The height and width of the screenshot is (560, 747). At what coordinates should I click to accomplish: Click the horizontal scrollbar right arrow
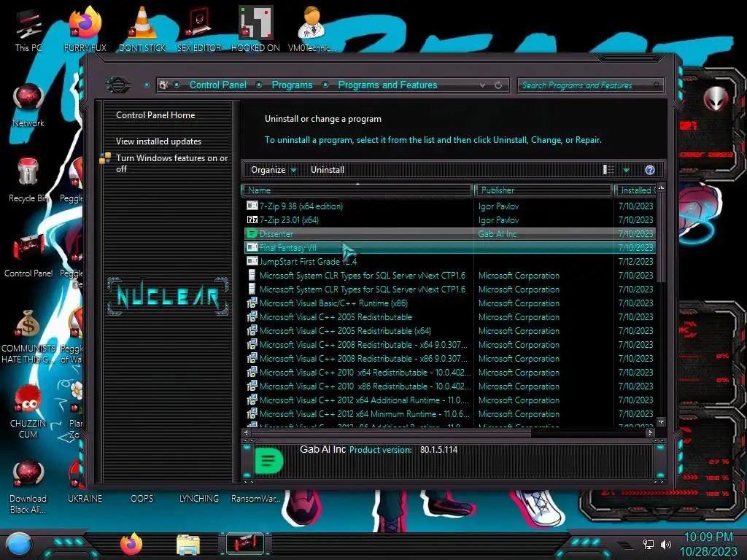click(x=650, y=433)
